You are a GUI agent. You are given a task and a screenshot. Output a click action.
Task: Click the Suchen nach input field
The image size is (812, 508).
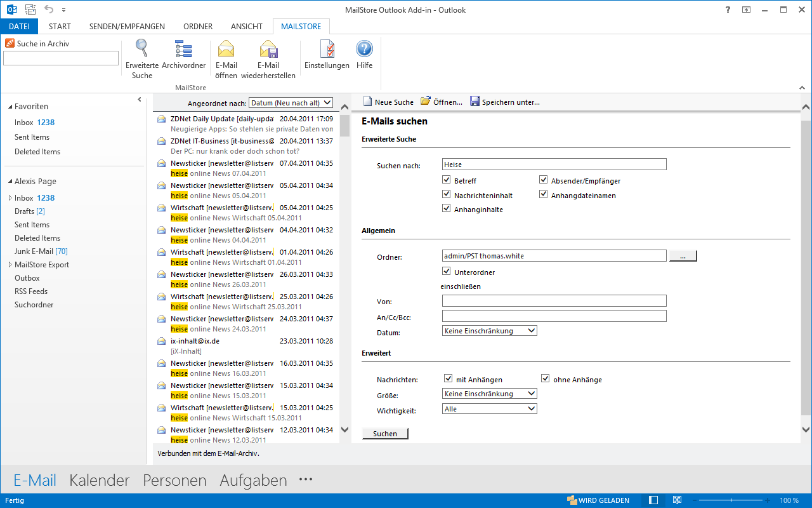coord(554,164)
